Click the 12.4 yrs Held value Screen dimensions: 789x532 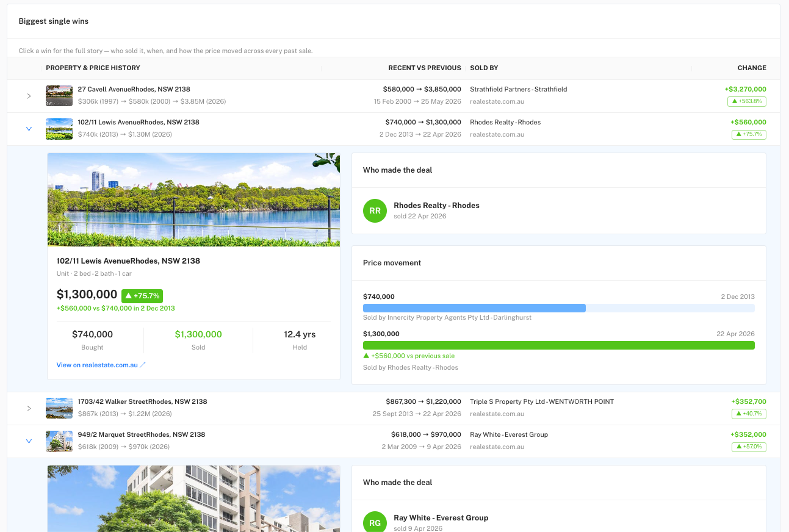300,334
